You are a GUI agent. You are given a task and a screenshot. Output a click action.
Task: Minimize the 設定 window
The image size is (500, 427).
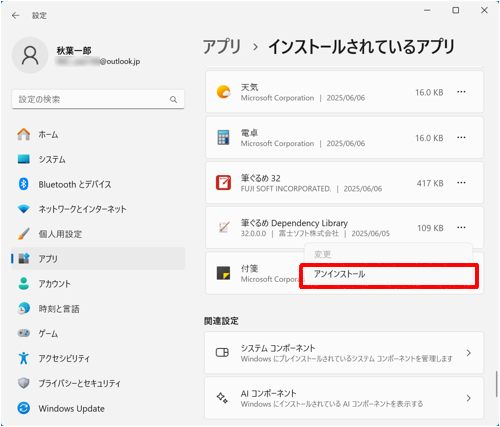tap(427, 10)
